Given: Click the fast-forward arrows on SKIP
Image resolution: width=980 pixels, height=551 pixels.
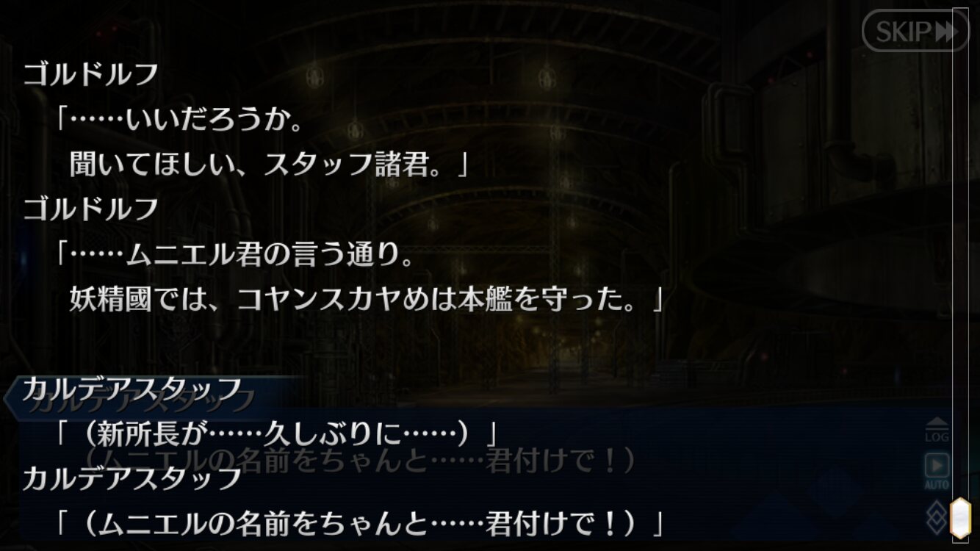Looking at the screenshot, I should 946,32.
